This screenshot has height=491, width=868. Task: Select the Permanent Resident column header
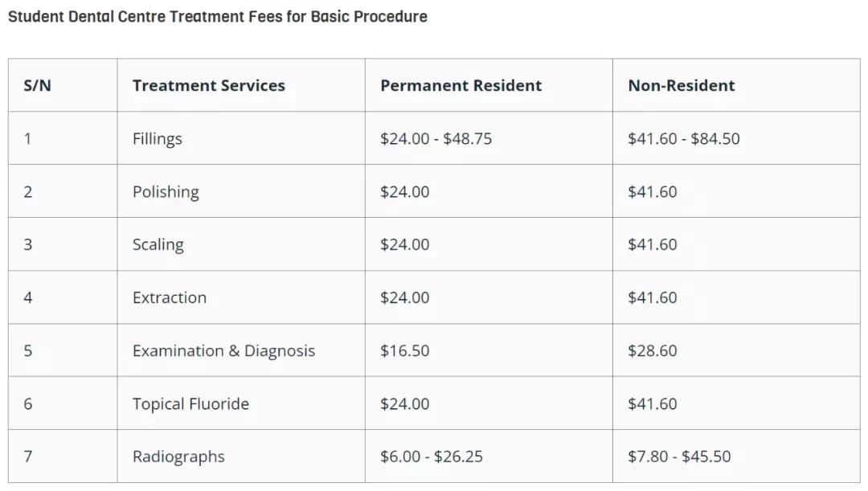click(x=489, y=85)
